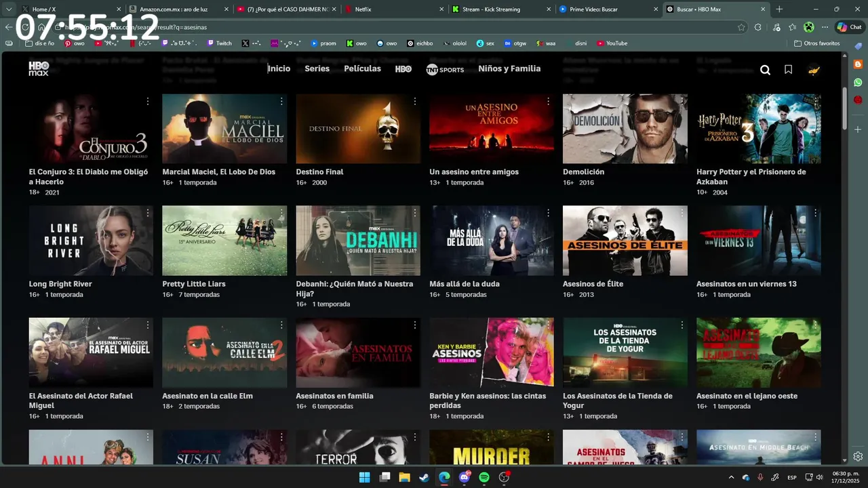The height and width of the screenshot is (488, 868).
Task: Open the HBO Max search icon
Action: (765, 70)
